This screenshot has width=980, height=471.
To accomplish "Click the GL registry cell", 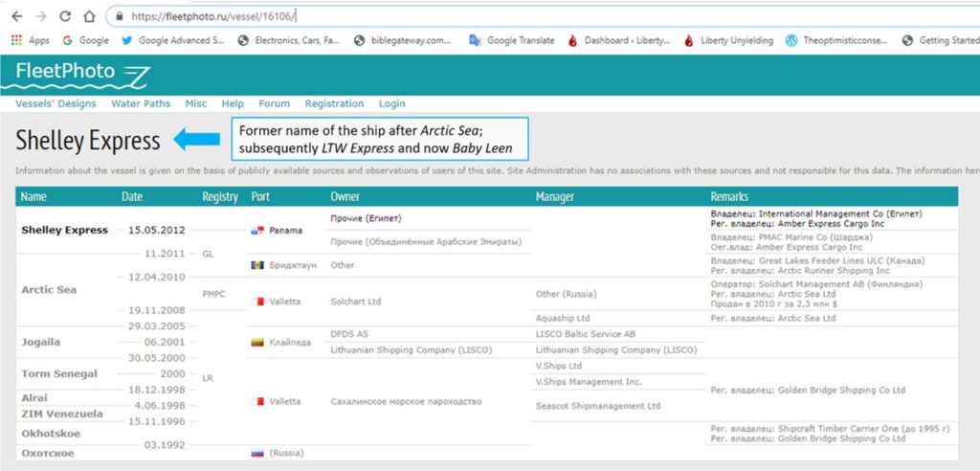I will point(208,254).
